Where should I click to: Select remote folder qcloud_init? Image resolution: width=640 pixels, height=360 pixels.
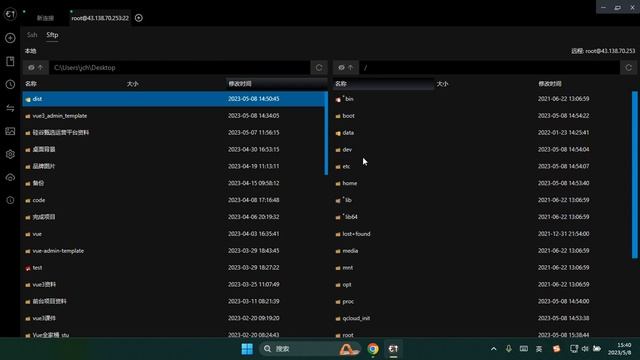pos(482,318)
